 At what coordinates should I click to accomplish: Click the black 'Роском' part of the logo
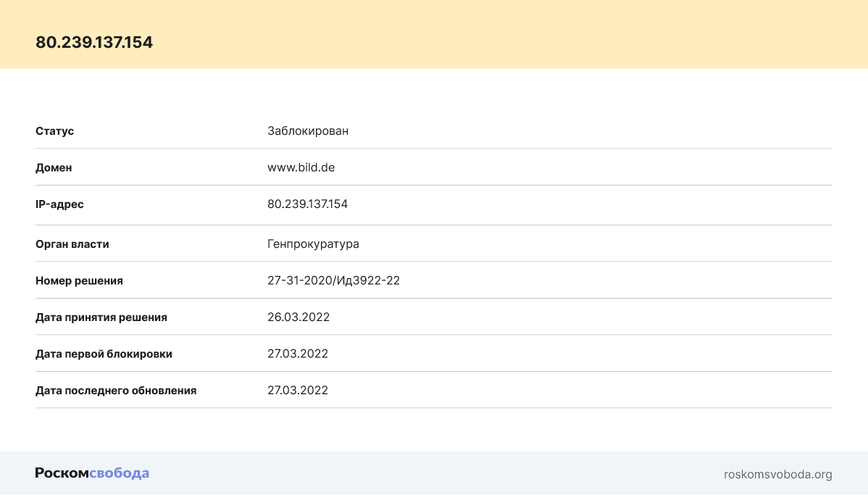62,473
